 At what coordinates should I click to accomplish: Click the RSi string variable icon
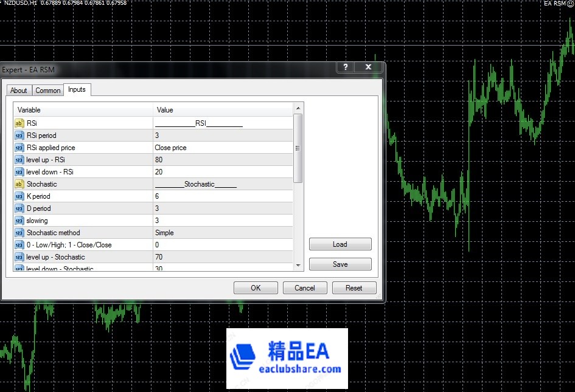pos(19,123)
